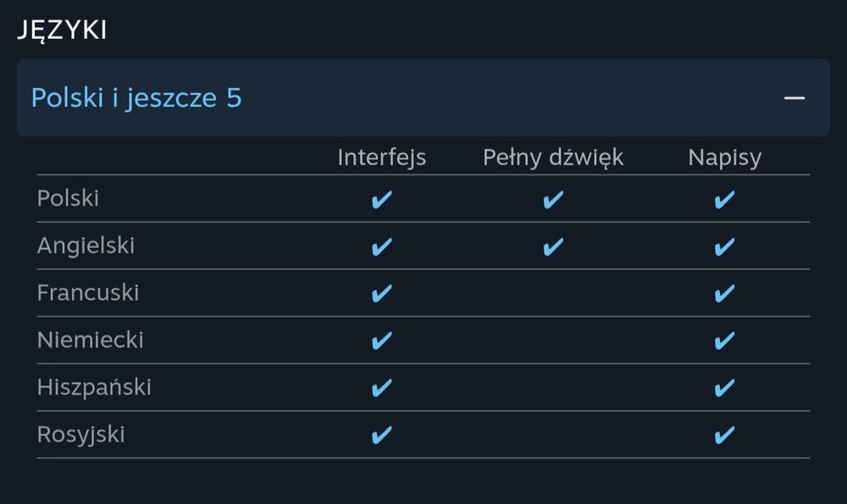
Task: Click Rosyjski interface checkmark
Action: pos(382,435)
